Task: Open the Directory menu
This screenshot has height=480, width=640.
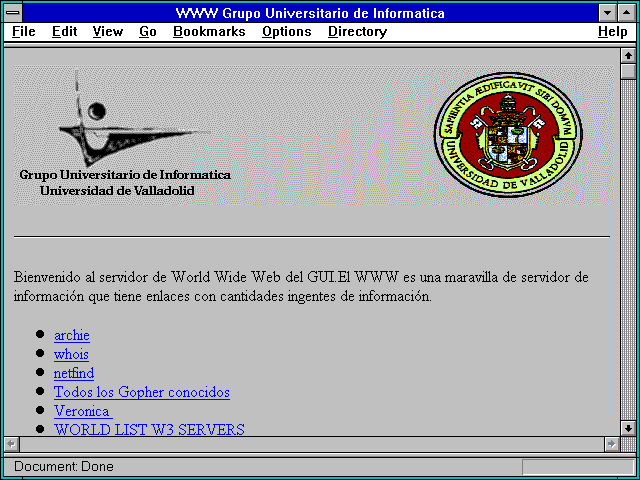Action: click(358, 31)
